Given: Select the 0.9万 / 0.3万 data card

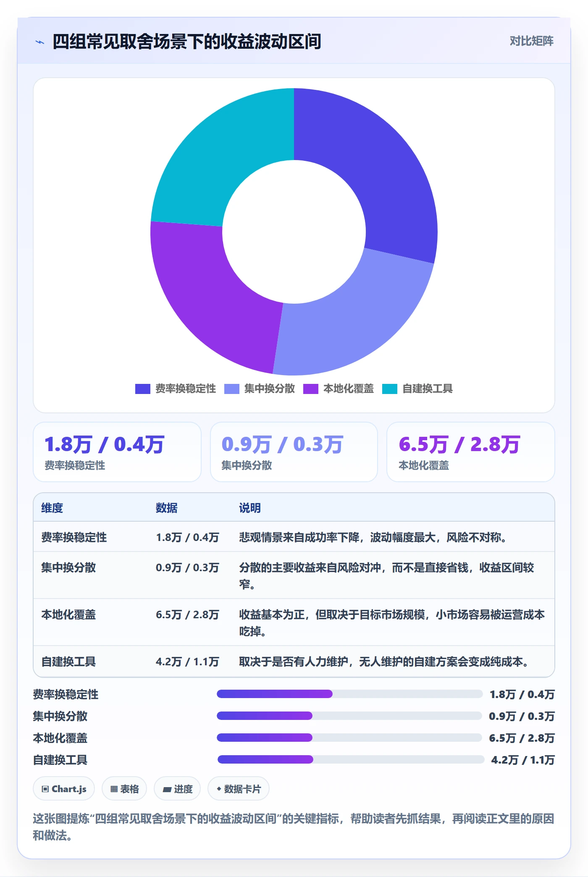Looking at the screenshot, I should [294, 452].
